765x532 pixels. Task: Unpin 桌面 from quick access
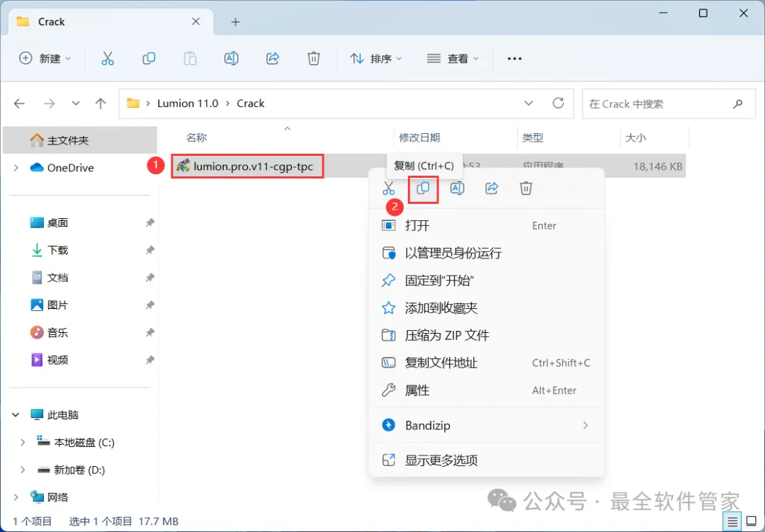point(149,223)
